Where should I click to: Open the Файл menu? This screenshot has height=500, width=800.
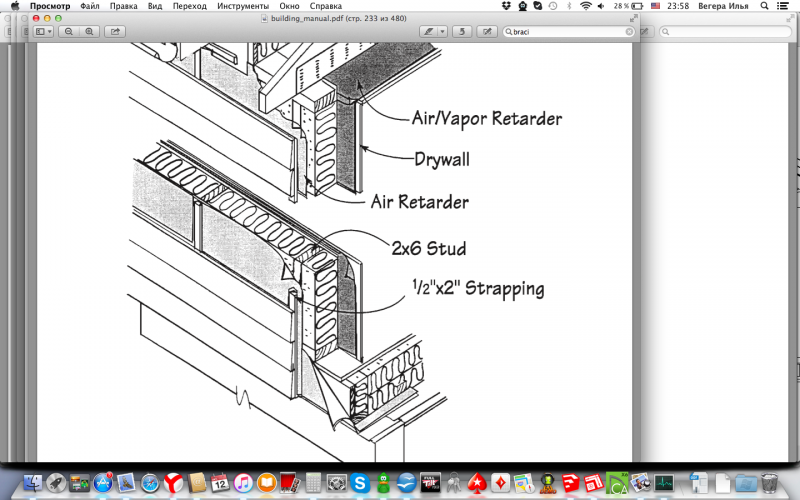[91, 6]
